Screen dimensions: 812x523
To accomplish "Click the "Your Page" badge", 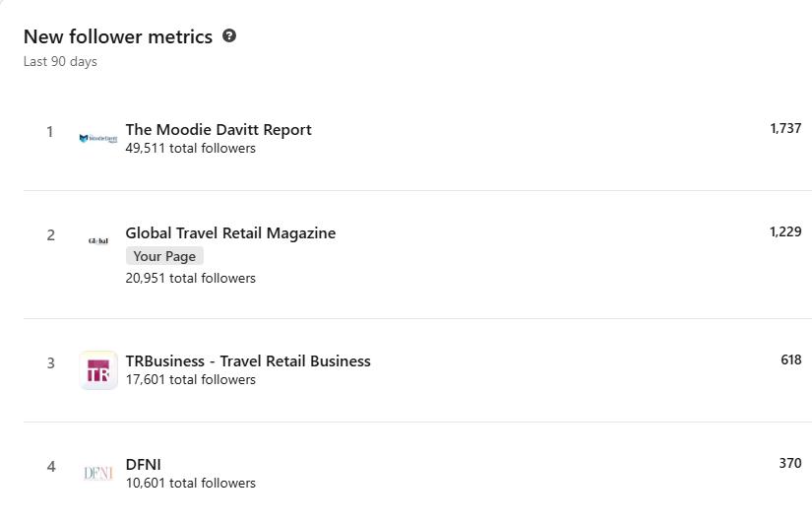I will pyautogui.click(x=164, y=256).
